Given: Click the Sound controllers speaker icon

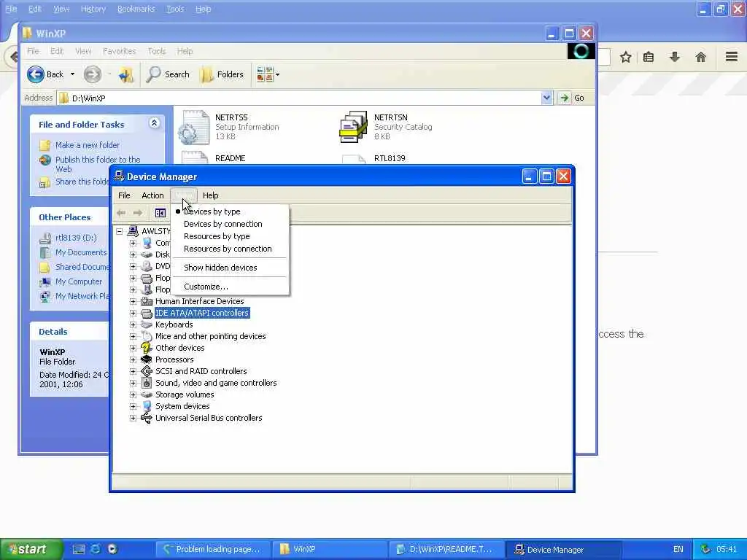Looking at the screenshot, I should coord(147,383).
